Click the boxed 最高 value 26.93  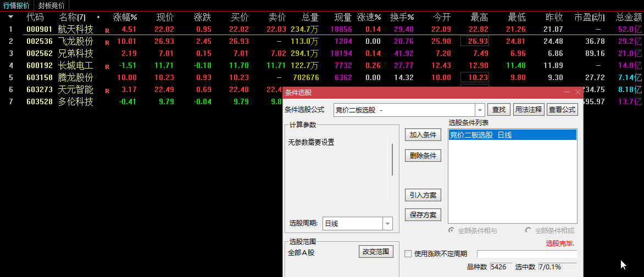tap(475, 41)
